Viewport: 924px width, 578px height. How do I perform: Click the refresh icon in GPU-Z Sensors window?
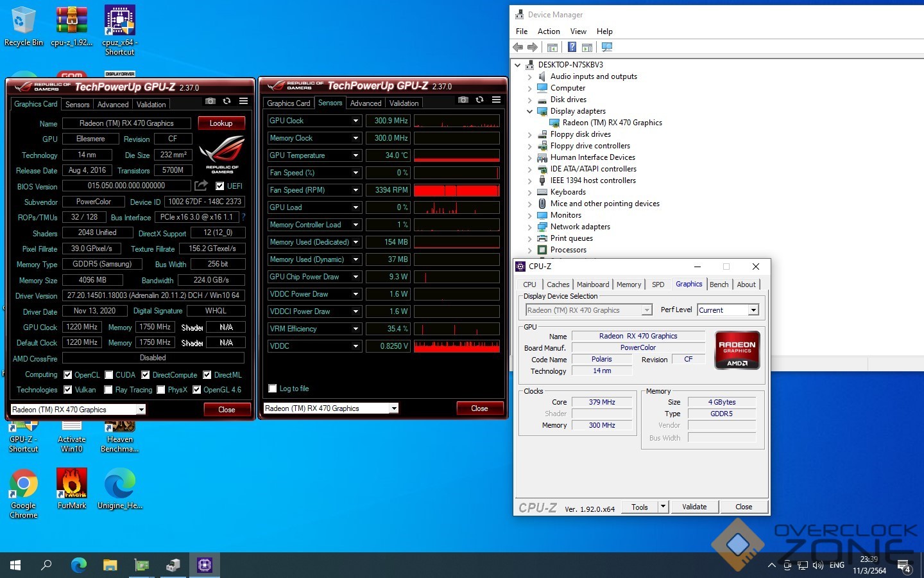tap(479, 100)
